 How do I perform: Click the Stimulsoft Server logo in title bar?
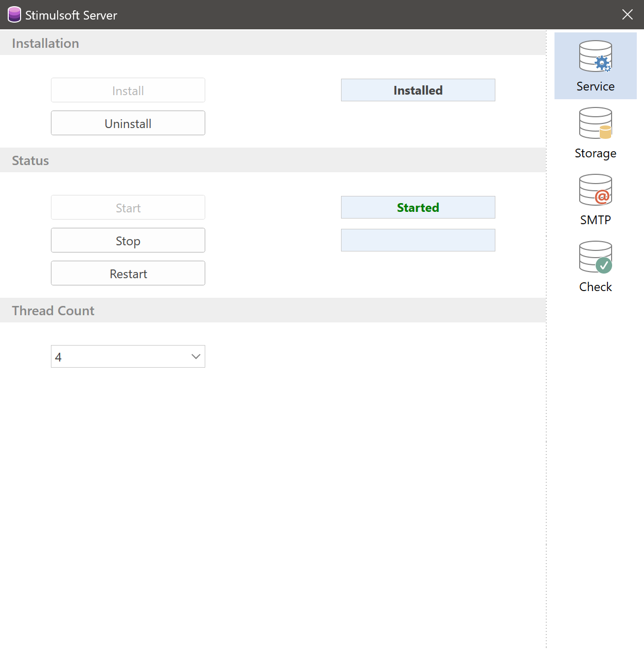coord(14,15)
